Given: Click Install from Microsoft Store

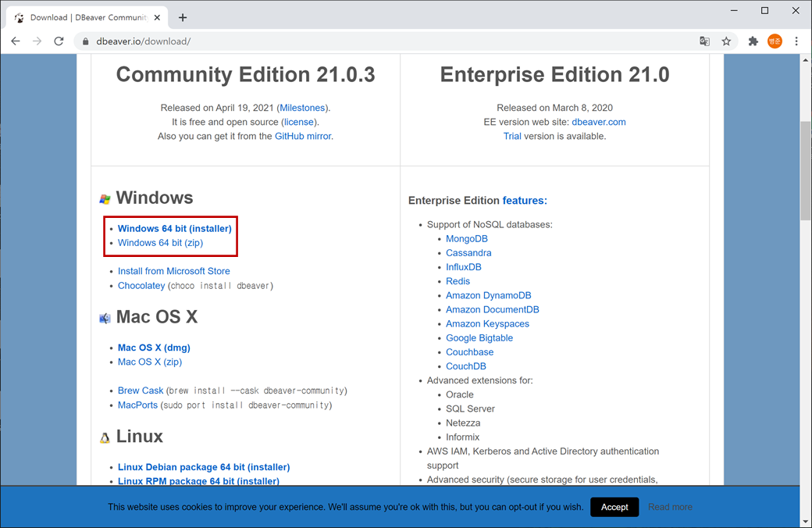Looking at the screenshot, I should [x=173, y=271].
